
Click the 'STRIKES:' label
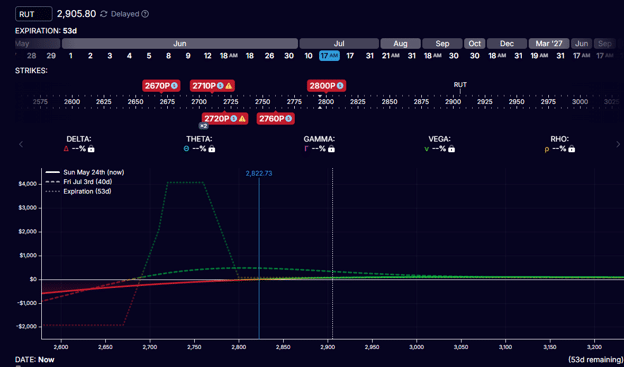tap(31, 71)
